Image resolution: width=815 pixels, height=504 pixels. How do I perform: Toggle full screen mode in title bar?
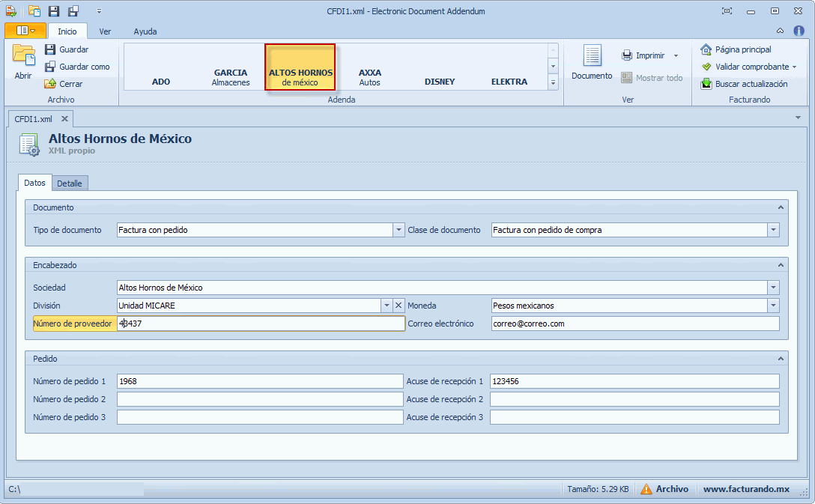[x=727, y=11]
